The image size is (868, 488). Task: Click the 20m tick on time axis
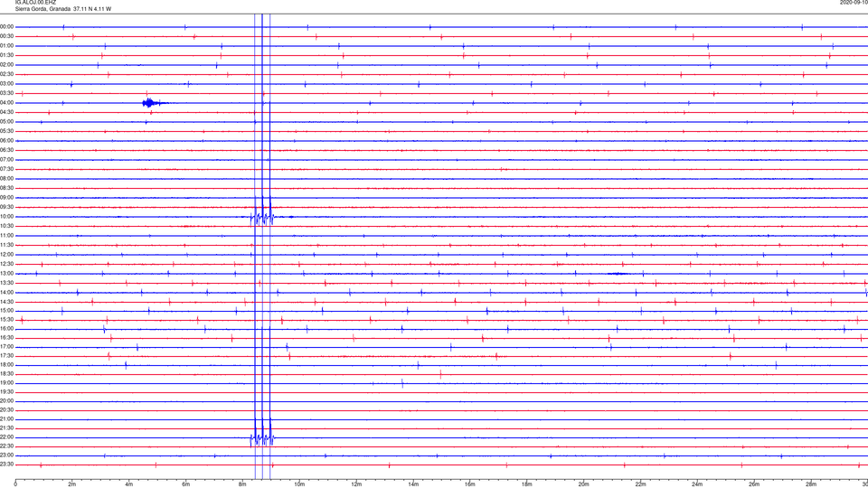[584, 484]
